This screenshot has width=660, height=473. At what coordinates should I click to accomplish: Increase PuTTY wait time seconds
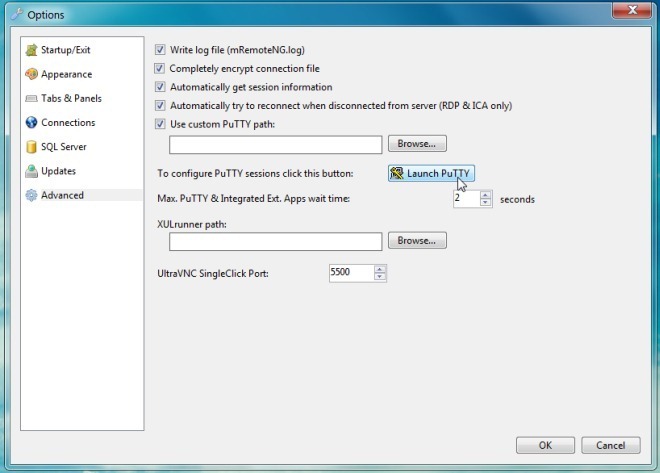click(x=485, y=195)
